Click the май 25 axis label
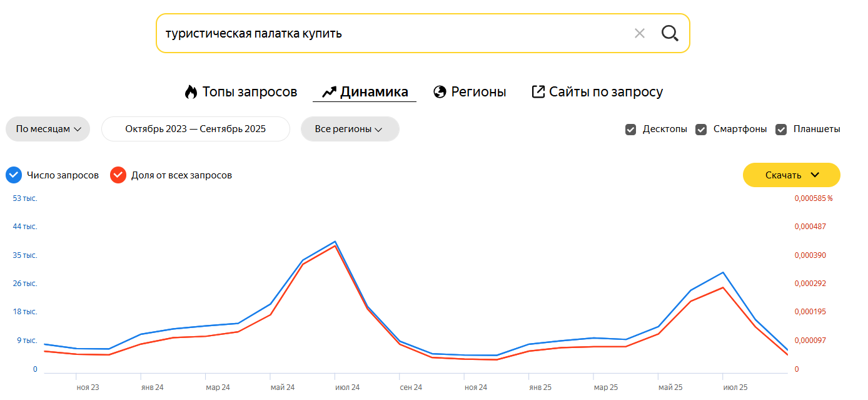This screenshot has width=868, height=400. click(x=670, y=387)
